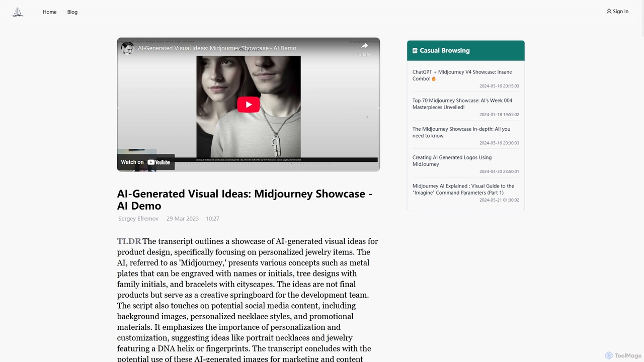Screen dimensions: 644x362
Task: Click the duration text 10:27
Action: point(212,219)
